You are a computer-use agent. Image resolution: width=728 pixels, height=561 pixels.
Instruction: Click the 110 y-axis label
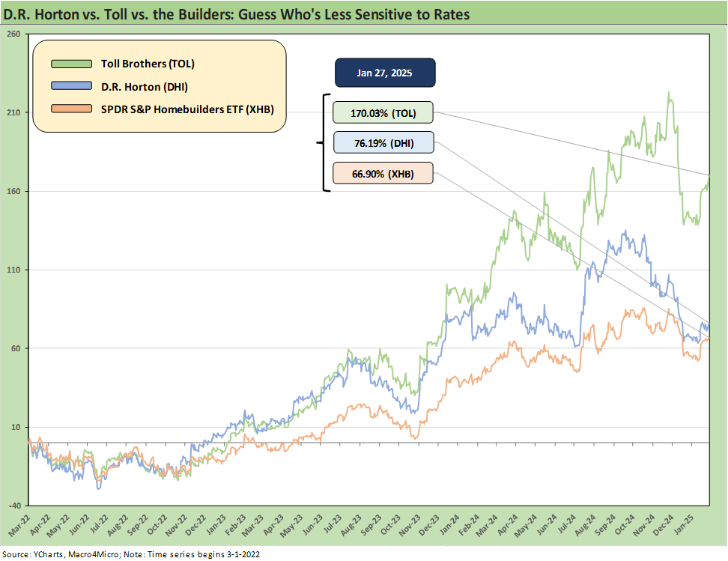pyautogui.click(x=14, y=270)
